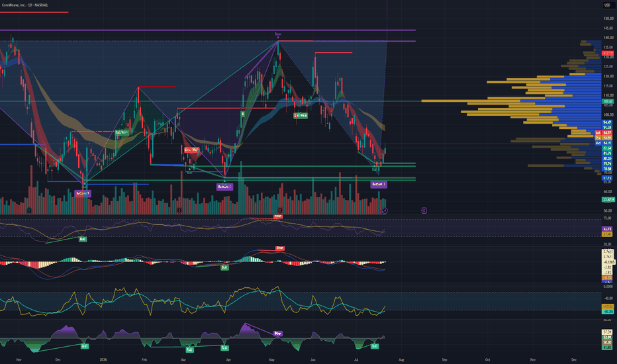Click the blue 67.15 price label
This screenshot has width=617, height=364.
[x=607, y=178]
